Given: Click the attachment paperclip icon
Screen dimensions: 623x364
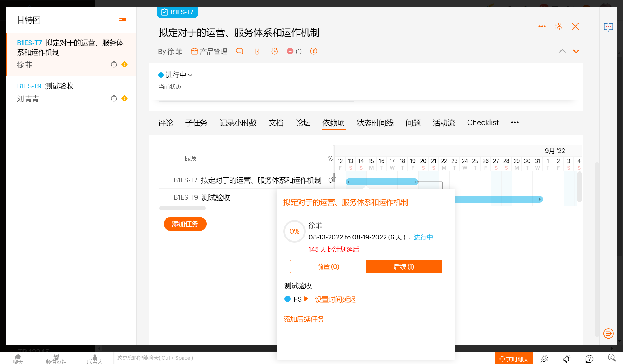Looking at the screenshot, I should click(257, 51).
